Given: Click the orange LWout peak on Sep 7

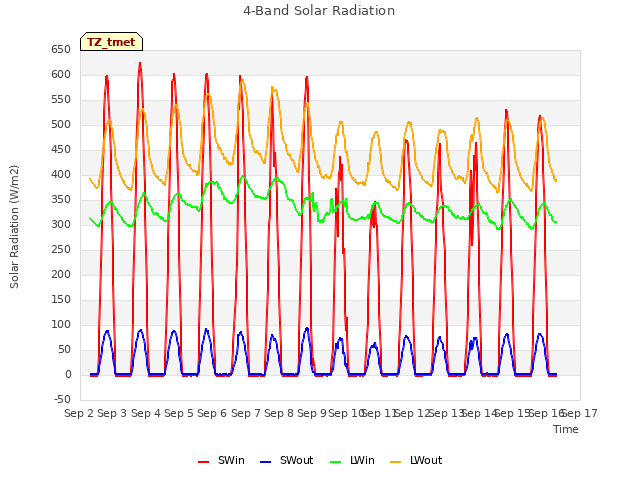Looking at the screenshot, I should (242, 80).
